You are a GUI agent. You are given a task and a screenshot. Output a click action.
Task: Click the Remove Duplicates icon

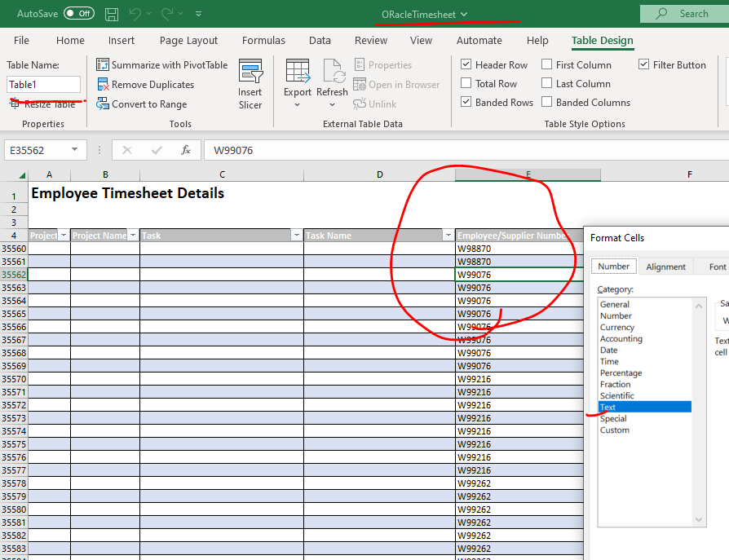pyautogui.click(x=103, y=85)
